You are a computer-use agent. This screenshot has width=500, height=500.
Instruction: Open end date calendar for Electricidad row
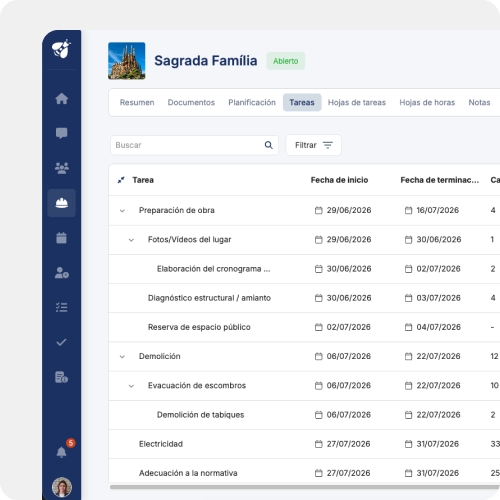[408, 444]
